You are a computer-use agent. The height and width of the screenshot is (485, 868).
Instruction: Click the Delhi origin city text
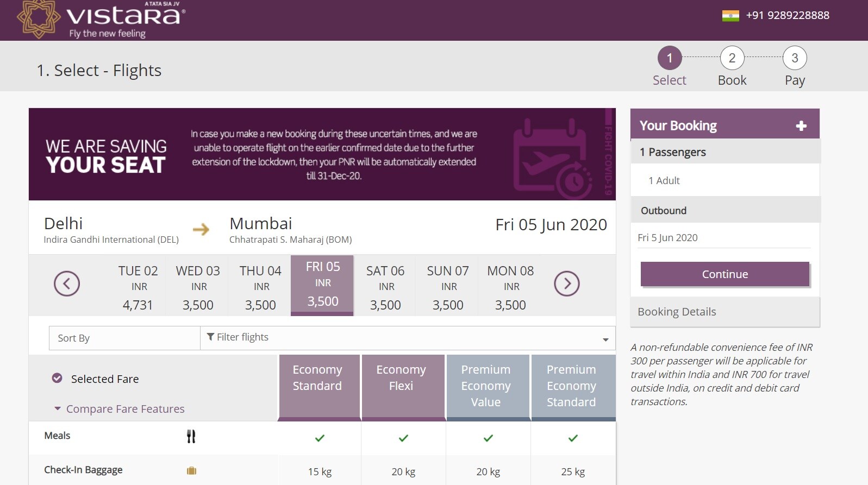[x=63, y=223]
